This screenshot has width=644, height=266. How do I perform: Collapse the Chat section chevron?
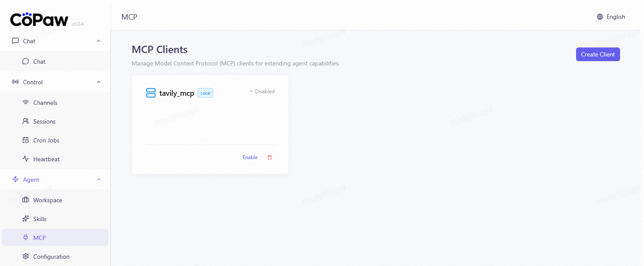(x=99, y=41)
